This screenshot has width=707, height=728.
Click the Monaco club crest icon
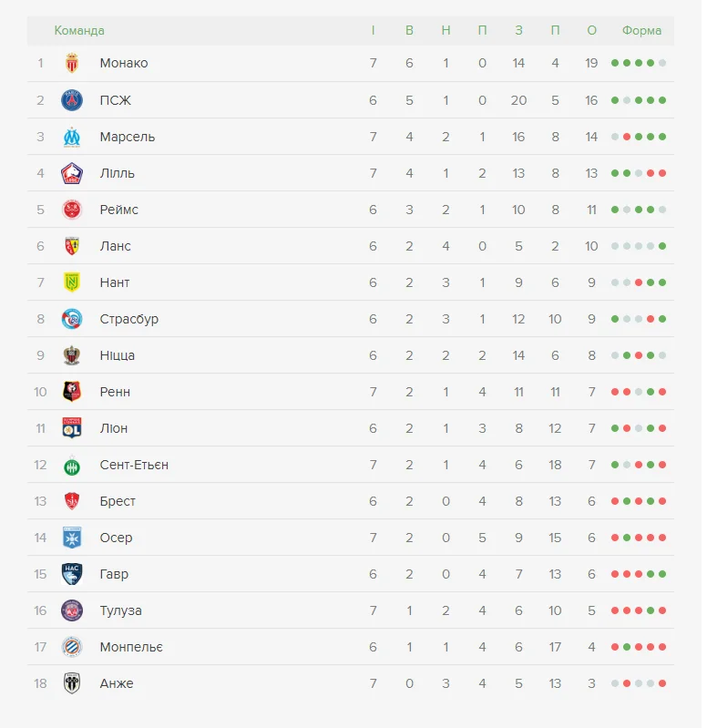72,63
